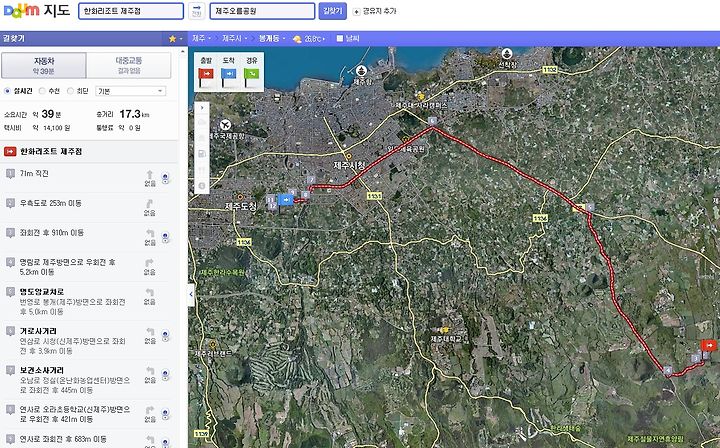The width and height of the screenshot is (720, 448).
Task: Click route waypoint marker 4 on map
Action: [668, 370]
